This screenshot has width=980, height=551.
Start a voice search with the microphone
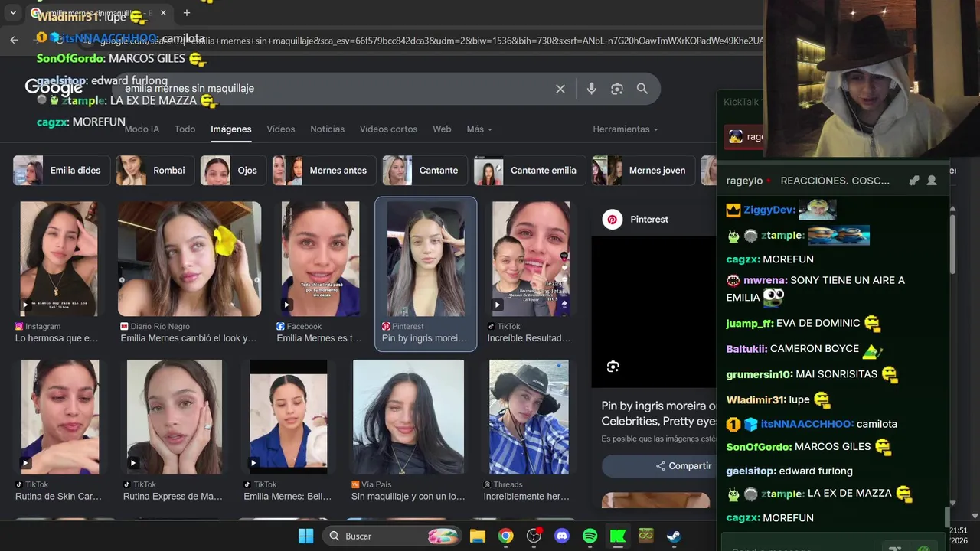(591, 89)
